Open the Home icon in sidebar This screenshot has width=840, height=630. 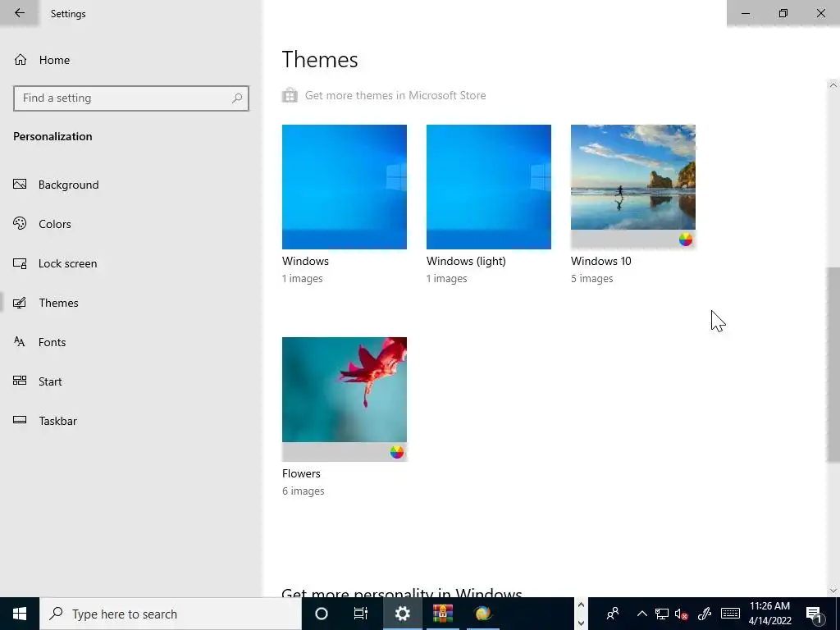click(x=21, y=59)
